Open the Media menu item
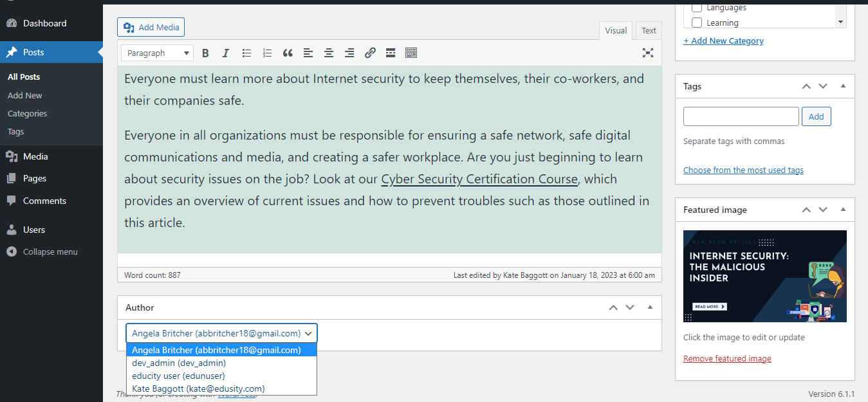 tap(51, 156)
